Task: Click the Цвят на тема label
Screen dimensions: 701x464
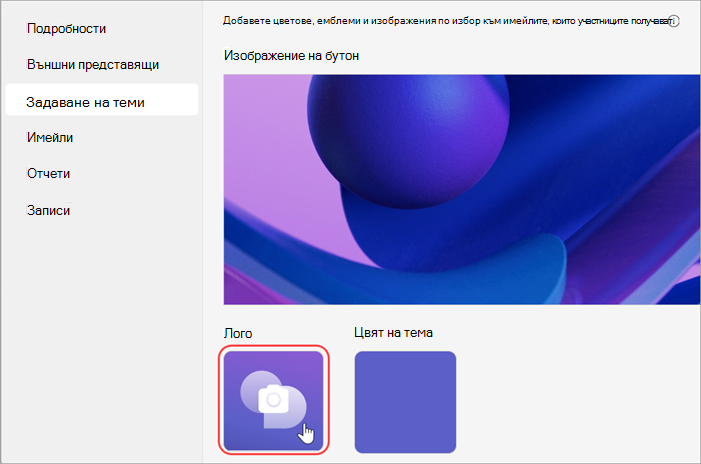Action: click(x=393, y=333)
